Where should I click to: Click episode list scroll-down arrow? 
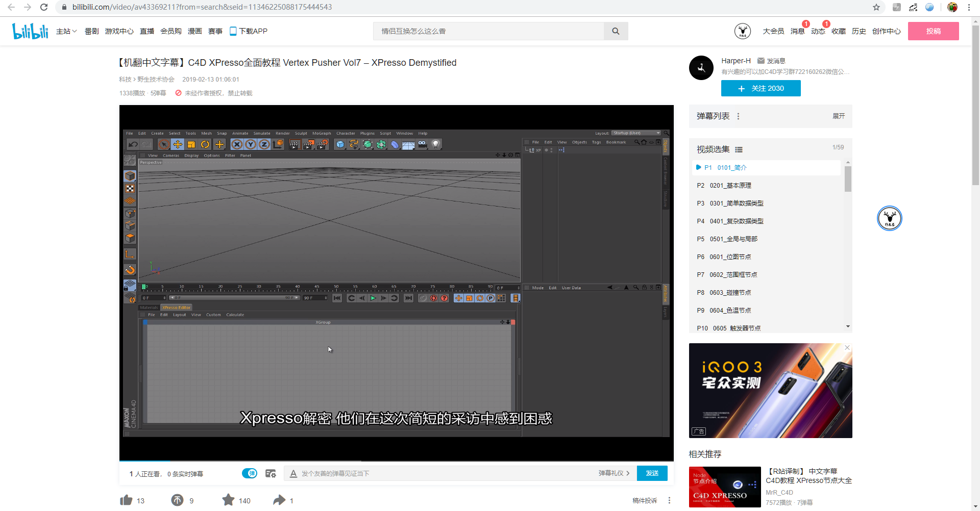coord(848,326)
